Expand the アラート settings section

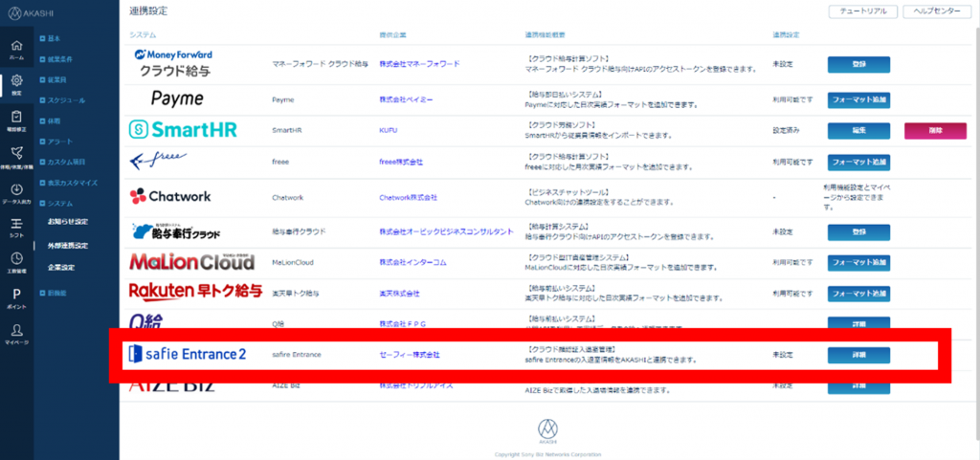[x=56, y=142]
